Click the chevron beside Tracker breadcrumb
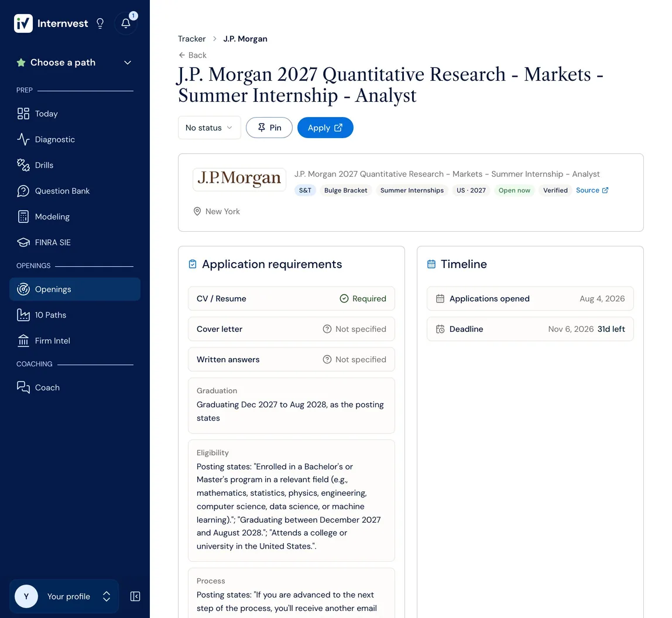 [x=215, y=39]
